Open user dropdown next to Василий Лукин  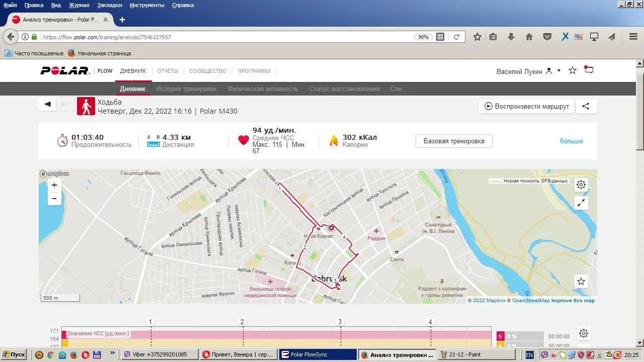click(x=558, y=71)
